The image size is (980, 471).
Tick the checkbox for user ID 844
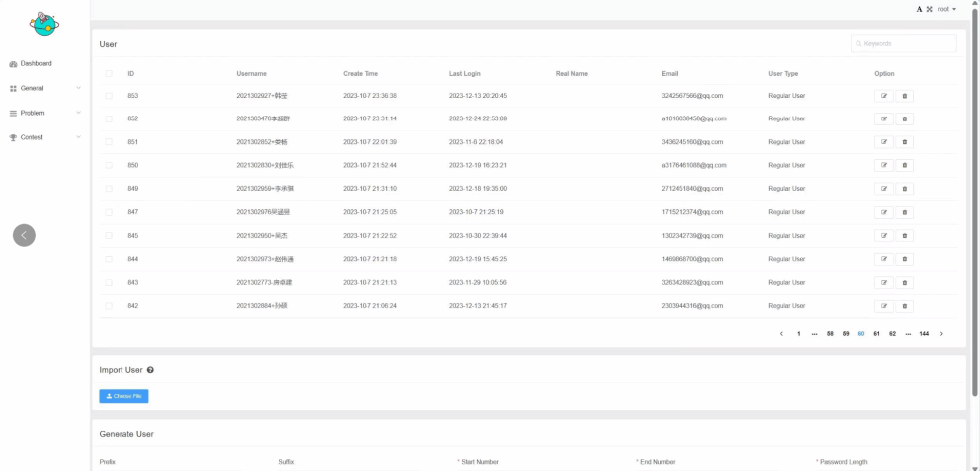(109, 259)
